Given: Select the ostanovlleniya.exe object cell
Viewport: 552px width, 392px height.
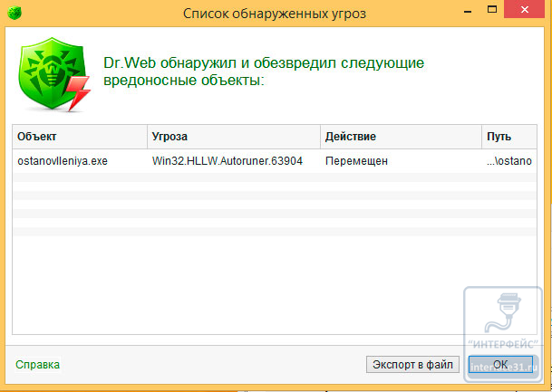Looking at the screenshot, I should coord(63,161).
